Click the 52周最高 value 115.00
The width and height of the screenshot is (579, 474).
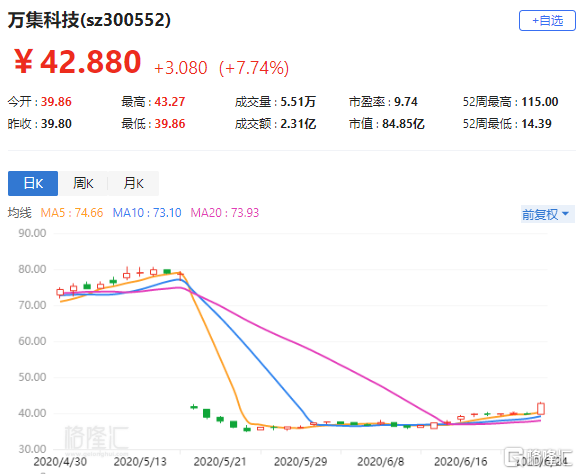click(x=539, y=102)
